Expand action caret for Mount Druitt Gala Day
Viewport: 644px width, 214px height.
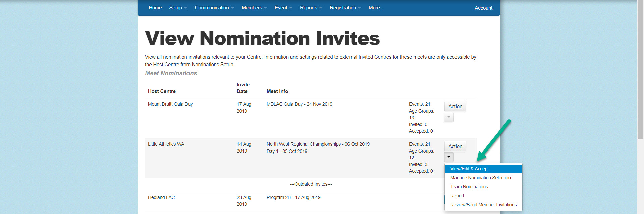pos(449,117)
